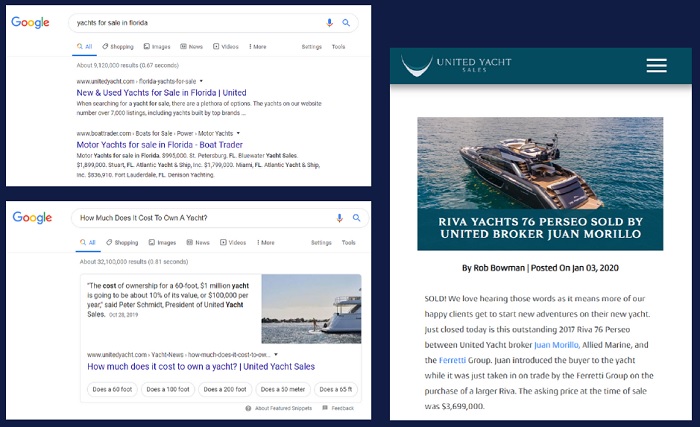The height and width of the screenshot is (427, 700).
Task: Select the Shopping tab in the Florida yachts search
Action: tap(118, 46)
